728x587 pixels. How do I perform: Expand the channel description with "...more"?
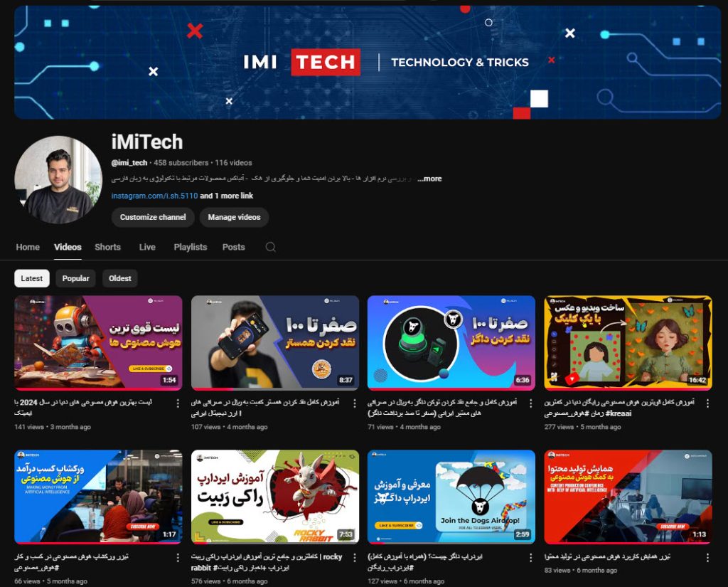pyautogui.click(x=430, y=179)
